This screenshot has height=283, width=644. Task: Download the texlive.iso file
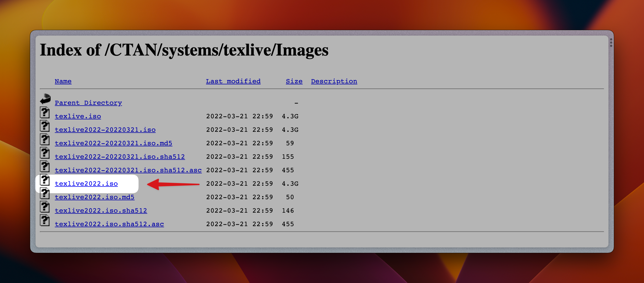pyautogui.click(x=78, y=116)
